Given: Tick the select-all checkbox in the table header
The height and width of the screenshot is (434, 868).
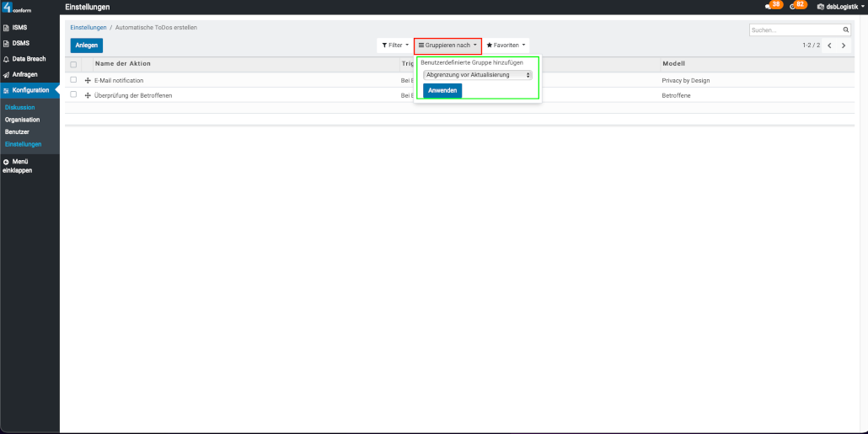Looking at the screenshot, I should [73, 64].
